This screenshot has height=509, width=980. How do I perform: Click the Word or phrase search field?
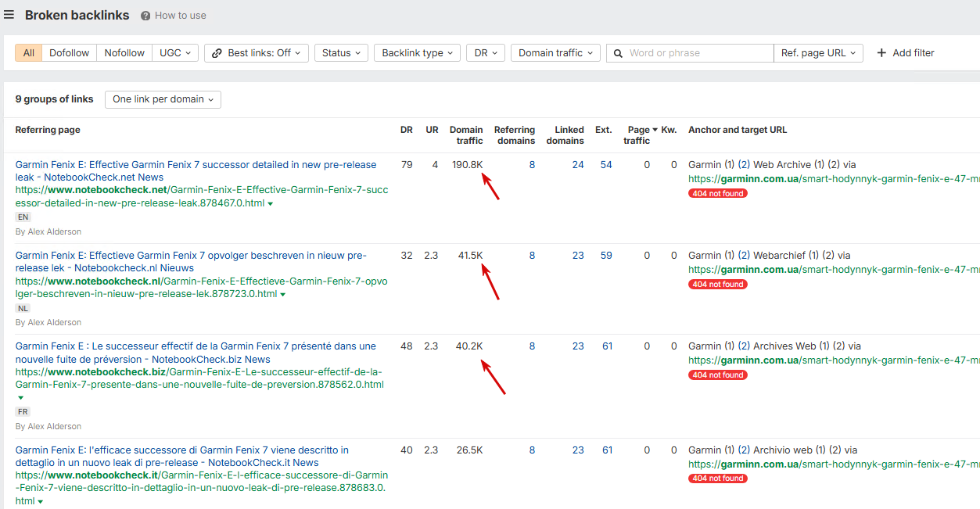click(690, 53)
